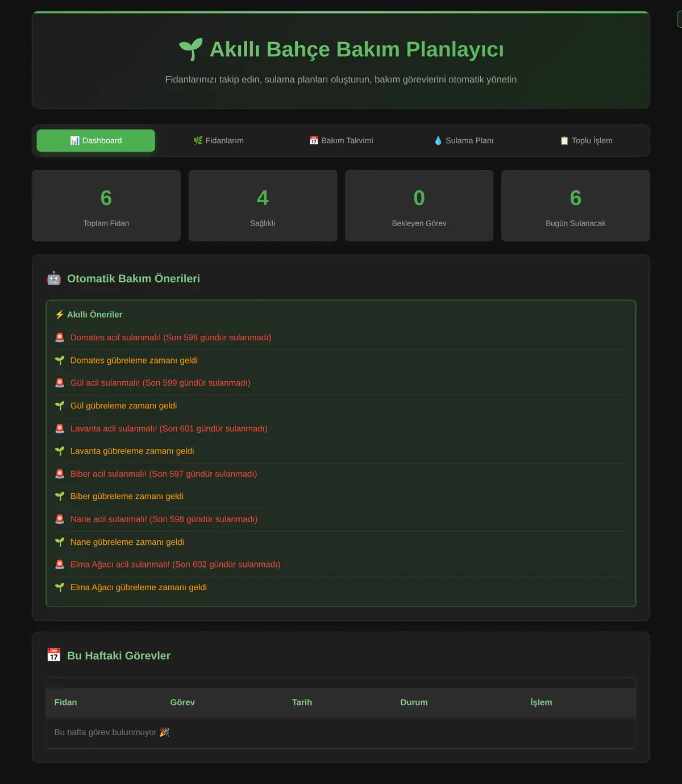Switch to the Dashboard tab

[x=96, y=140]
